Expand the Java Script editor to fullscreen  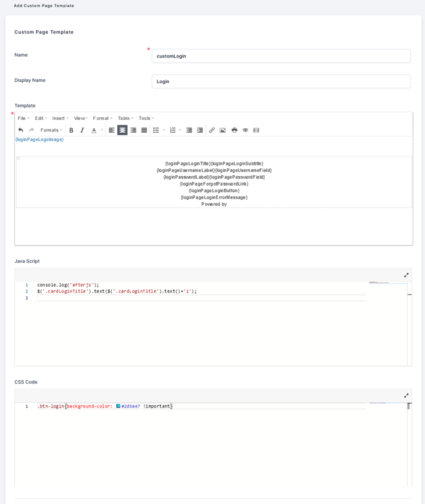[x=406, y=275]
